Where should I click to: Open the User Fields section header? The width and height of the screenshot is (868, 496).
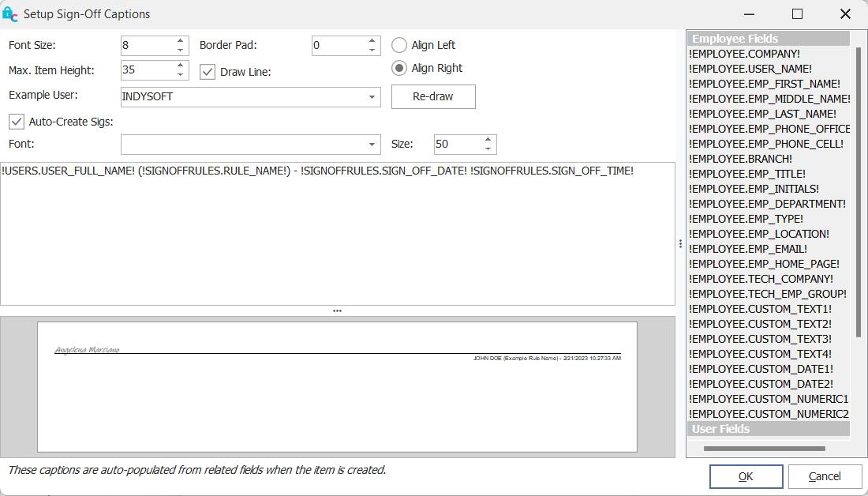pos(768,429)
